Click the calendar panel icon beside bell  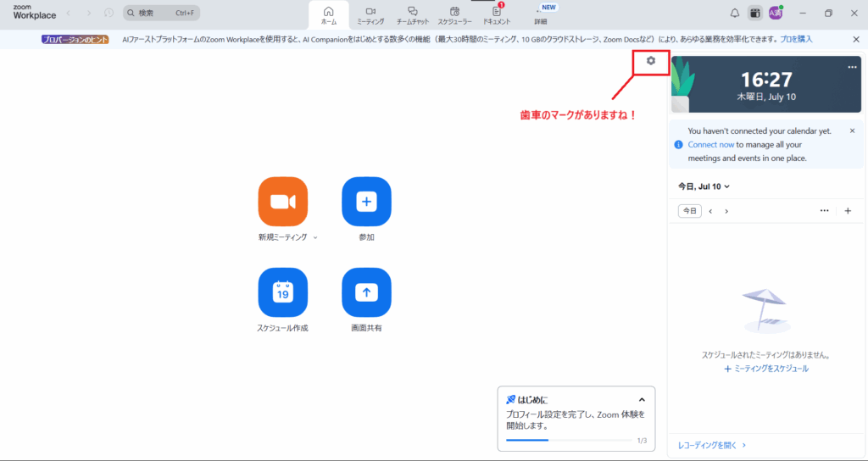(754, 14)
